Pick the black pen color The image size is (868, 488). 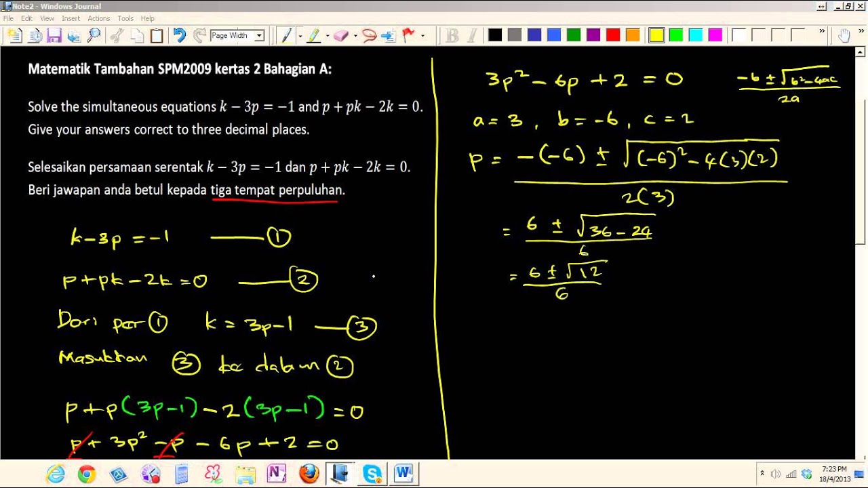click(495, 35)
